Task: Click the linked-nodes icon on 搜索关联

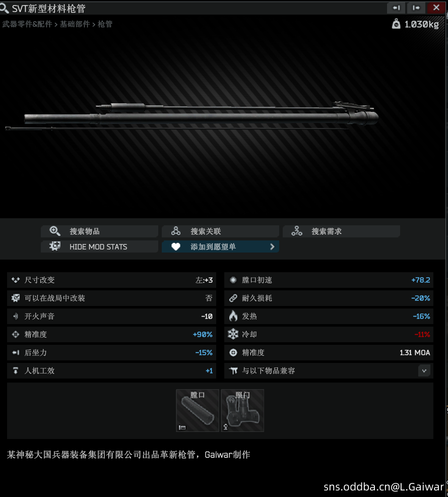Action: click(x=176, y=231)
